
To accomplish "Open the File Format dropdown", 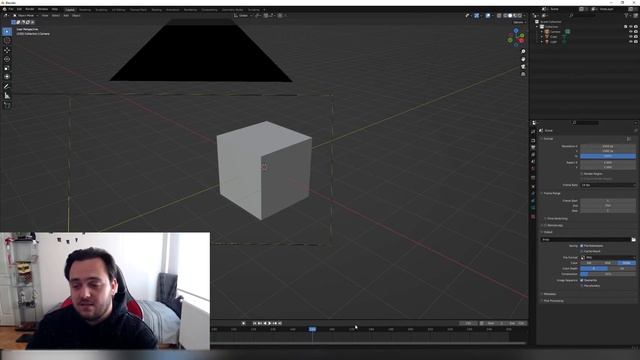I will coord(608,258).
